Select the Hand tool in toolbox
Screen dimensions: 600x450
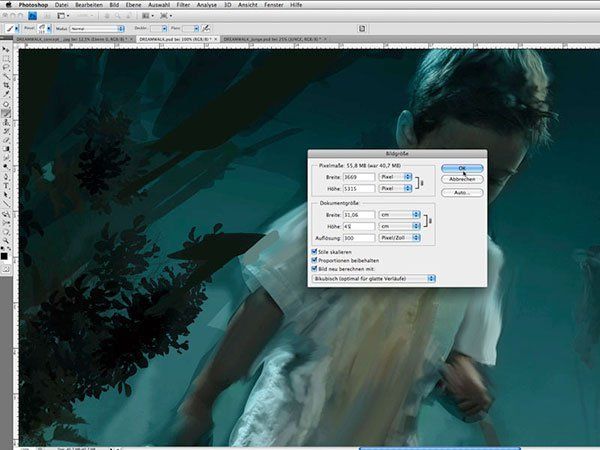6,232
